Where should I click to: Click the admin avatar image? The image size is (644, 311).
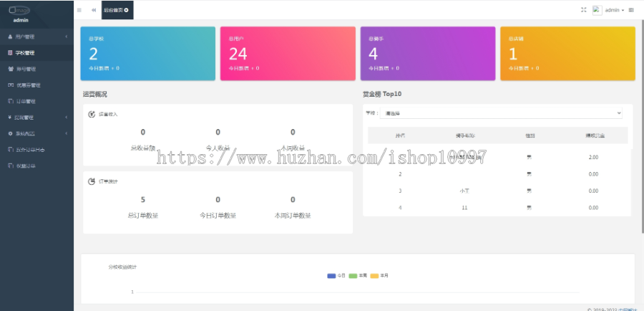597,10
